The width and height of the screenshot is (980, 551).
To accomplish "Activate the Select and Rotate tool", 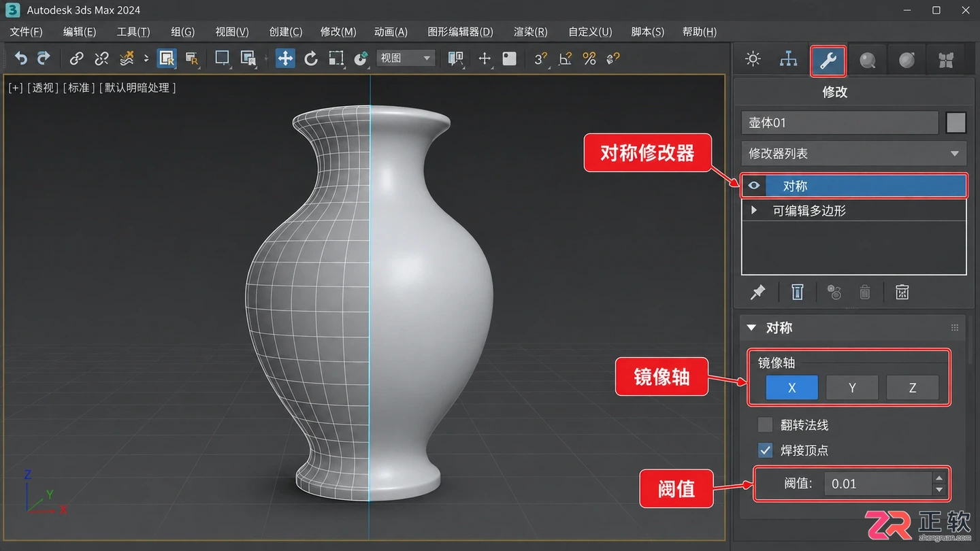I will tap(311, 59).
